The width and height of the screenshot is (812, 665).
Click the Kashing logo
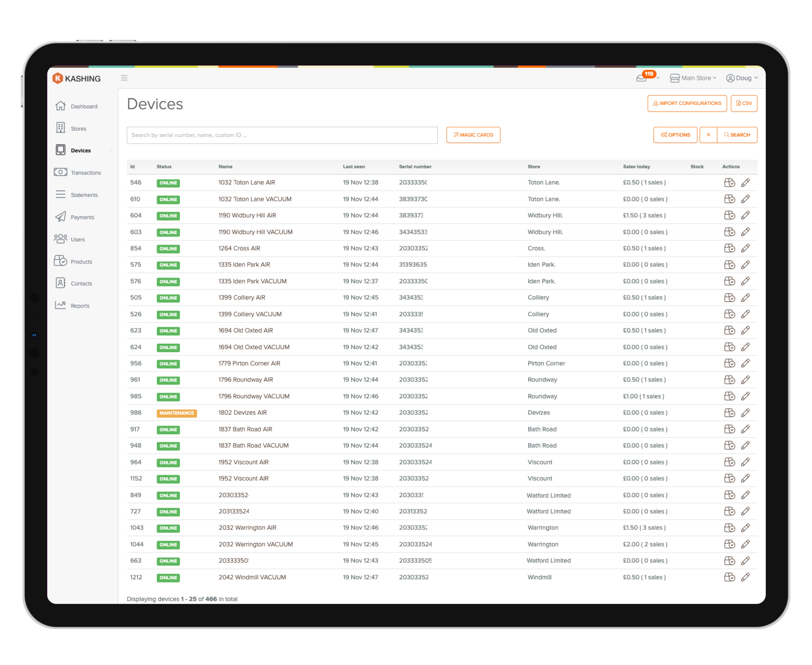[x=77, y=79]
